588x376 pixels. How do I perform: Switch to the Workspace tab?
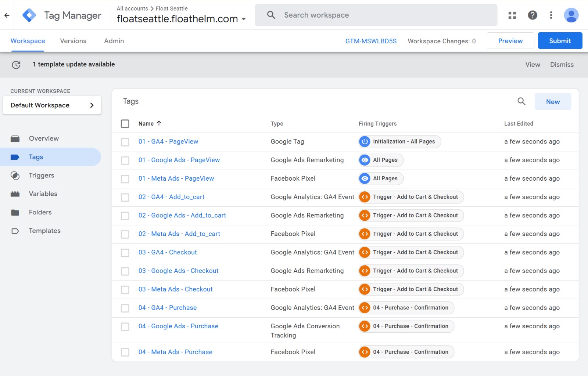point(28,41)
